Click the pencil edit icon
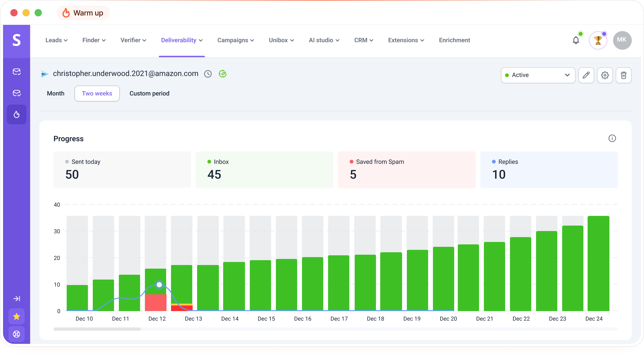Image resolution: width=644 pixels, height=359 pixels. 586,75
